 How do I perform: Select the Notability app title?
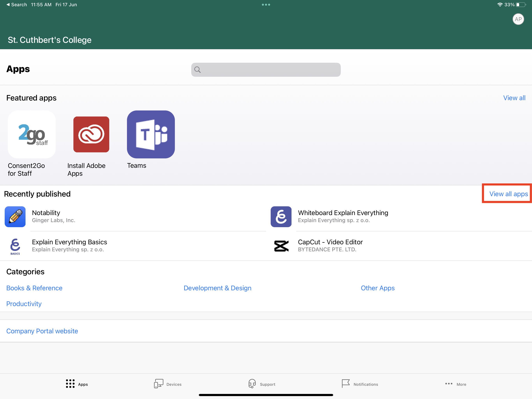[46, 213]
